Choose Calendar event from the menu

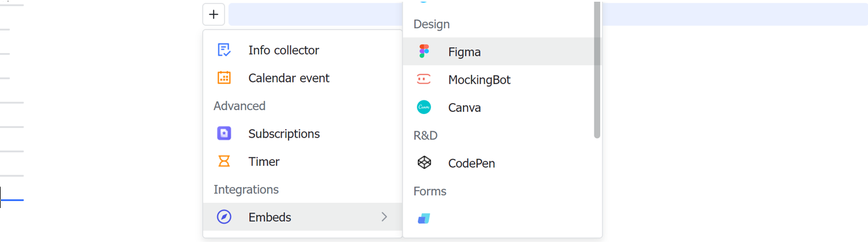click(302, 78)
